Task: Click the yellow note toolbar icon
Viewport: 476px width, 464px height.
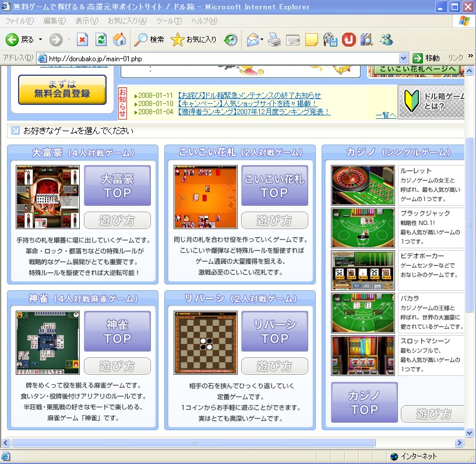Action: pos(312,40)
